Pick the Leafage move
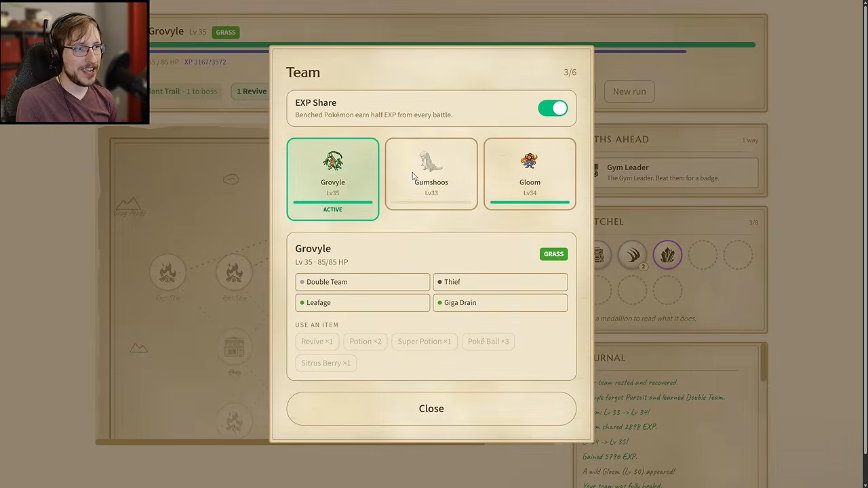Viewport: 868px width, 488px height. point(362,303)
